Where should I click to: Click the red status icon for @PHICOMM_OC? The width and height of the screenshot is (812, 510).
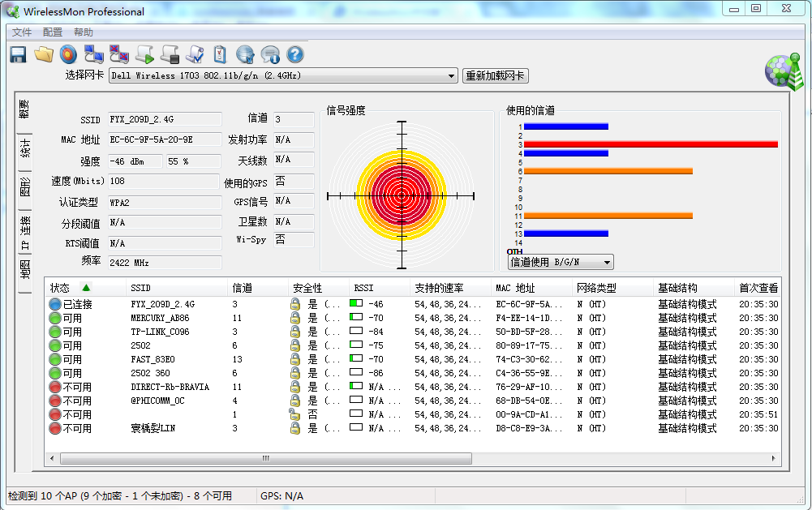pyautogui.click(x=55, y=401)
